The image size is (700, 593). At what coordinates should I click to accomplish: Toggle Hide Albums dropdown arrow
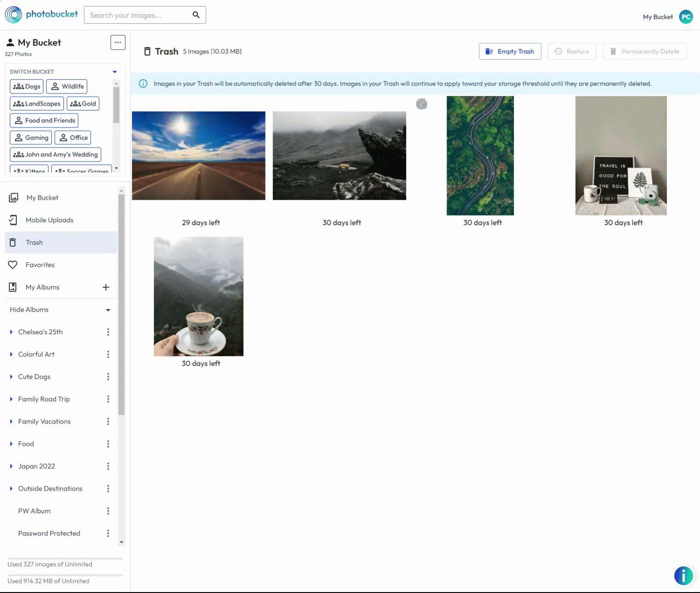click(108, 310)
